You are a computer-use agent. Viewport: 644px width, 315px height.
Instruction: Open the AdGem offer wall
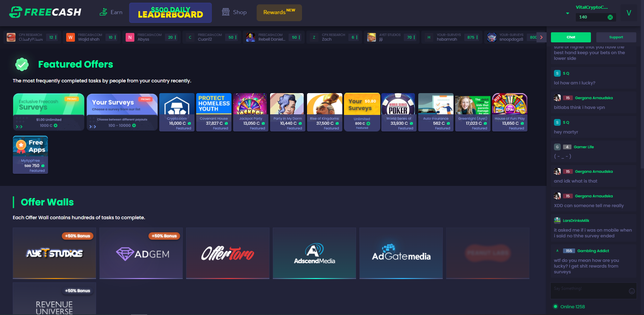pos(141,253)
